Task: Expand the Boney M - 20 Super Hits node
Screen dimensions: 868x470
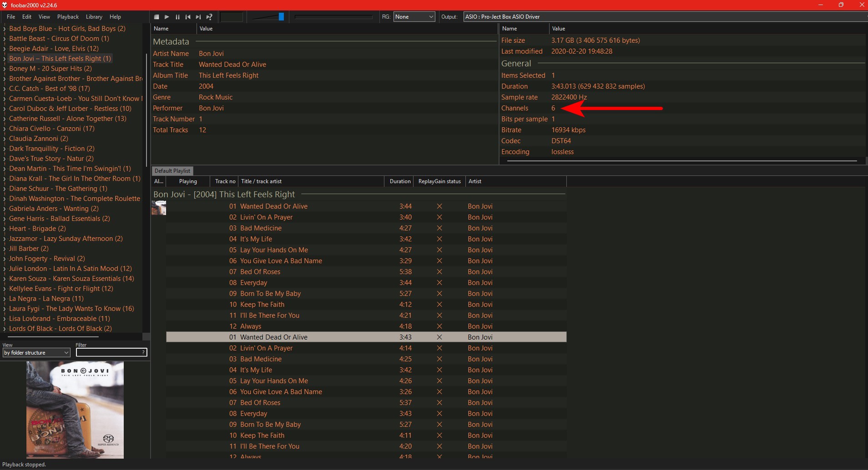Action: pyautogui.click(x=5, y=69)
